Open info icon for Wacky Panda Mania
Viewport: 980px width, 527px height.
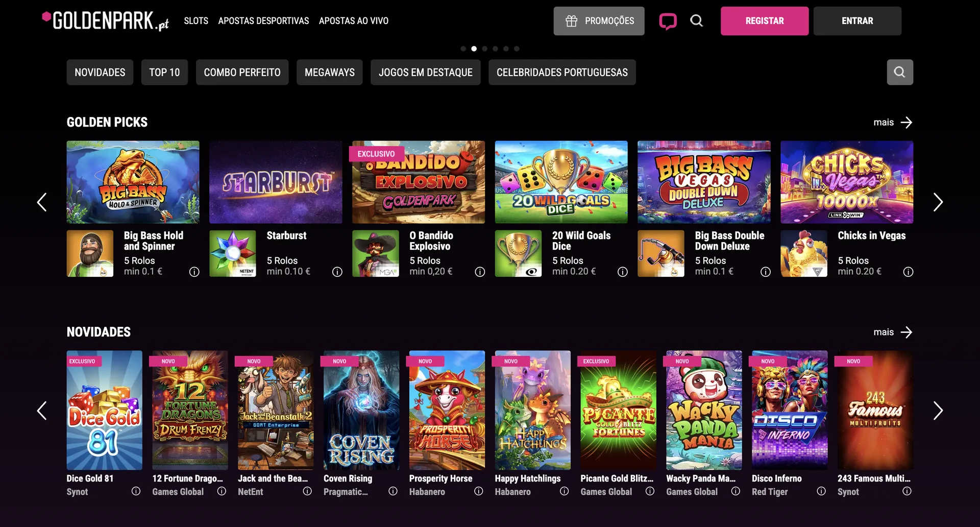(x=736, y=491)
